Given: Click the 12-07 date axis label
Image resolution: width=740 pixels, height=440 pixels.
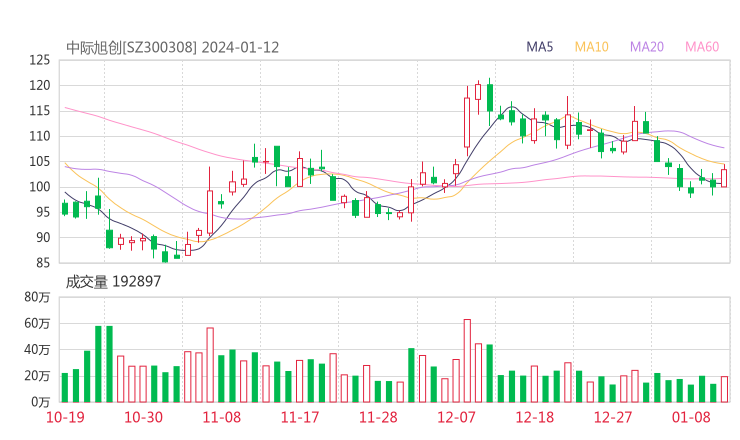Looking at the screenshot, I should click(x=456, y=417).
